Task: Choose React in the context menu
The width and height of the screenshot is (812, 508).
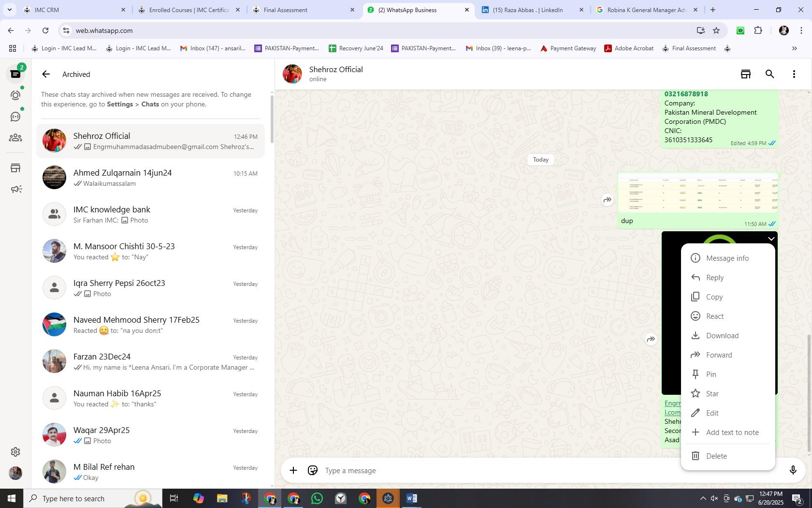Action: pos(728,316)
